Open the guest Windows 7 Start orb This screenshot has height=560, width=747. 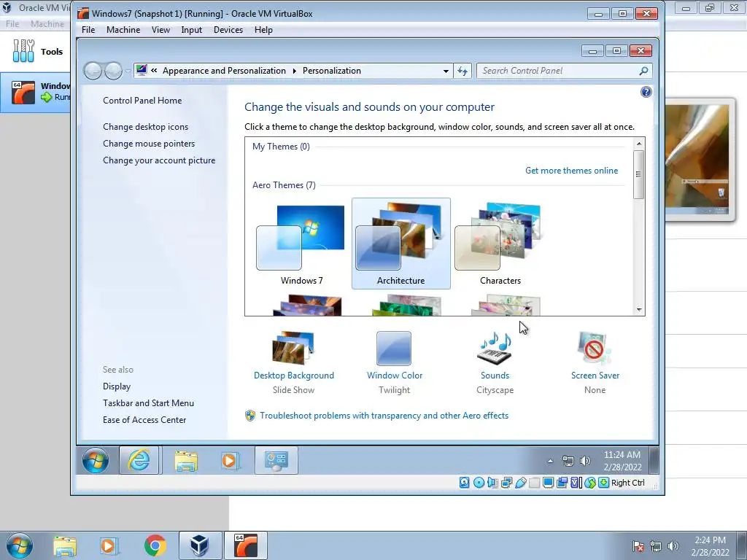tap(96, 460)
